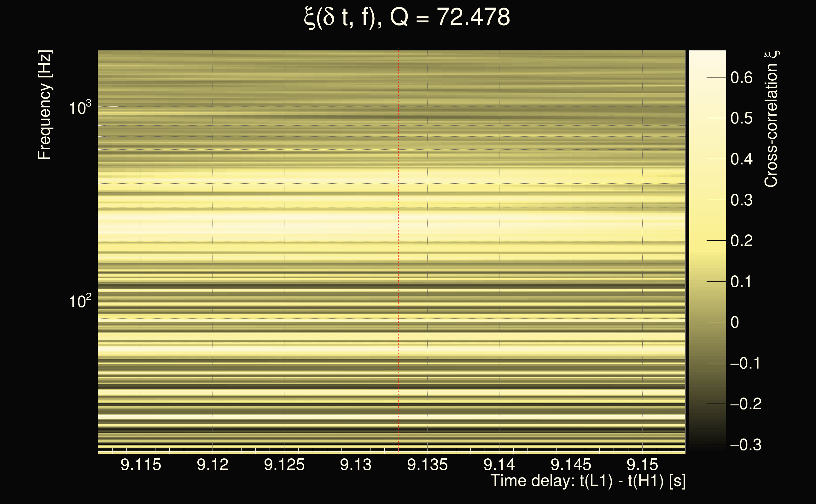
Task: Click the plot title showing Q = 72.478
Action: coord(407,17)
